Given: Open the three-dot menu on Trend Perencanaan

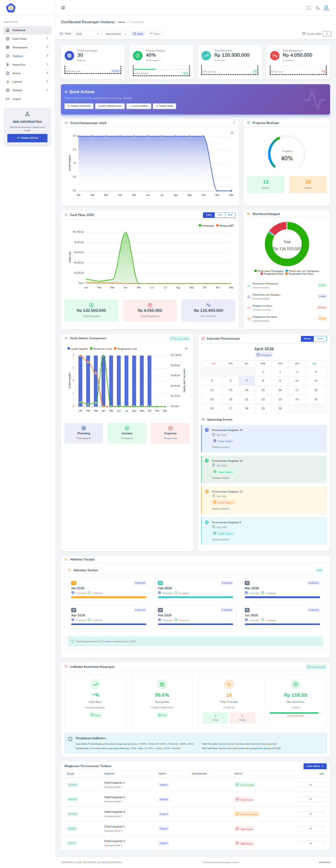Looking at the screenshot, I should click(x=234, y=123).
